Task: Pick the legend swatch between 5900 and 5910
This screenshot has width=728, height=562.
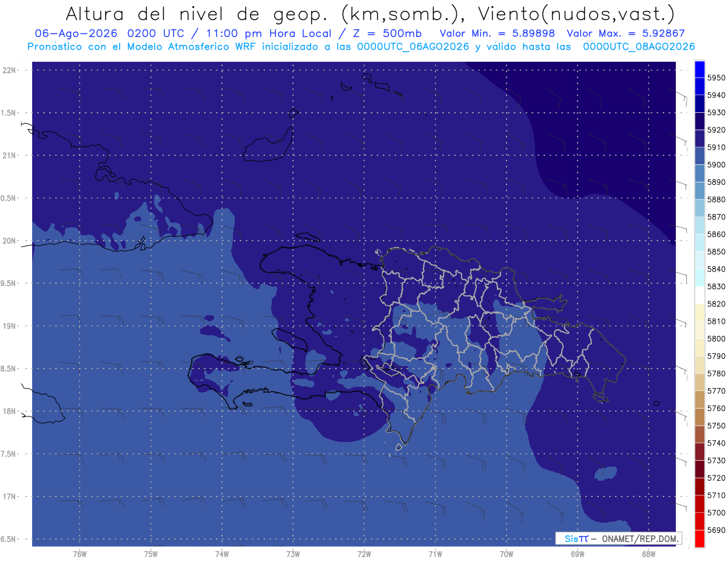Action: pyautogui.click(x=699, y=156)
